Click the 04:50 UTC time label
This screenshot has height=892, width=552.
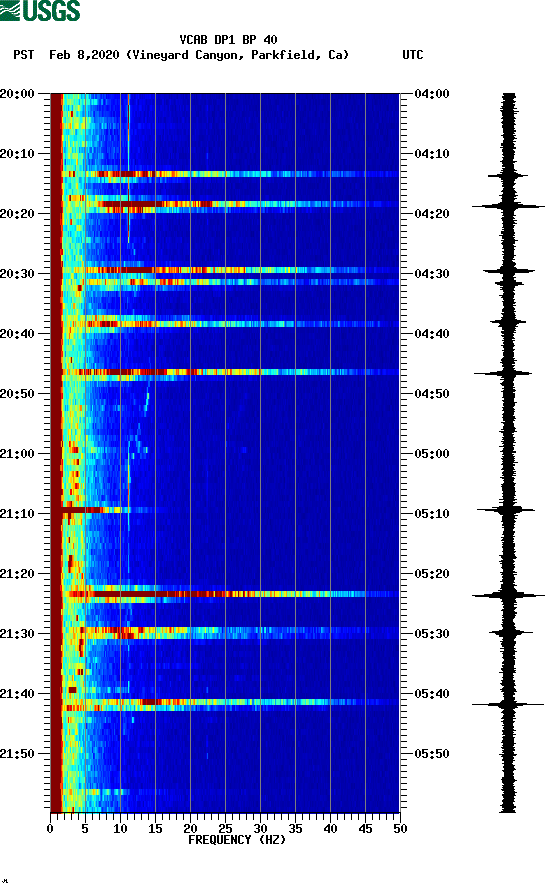(x=432, y=394)
